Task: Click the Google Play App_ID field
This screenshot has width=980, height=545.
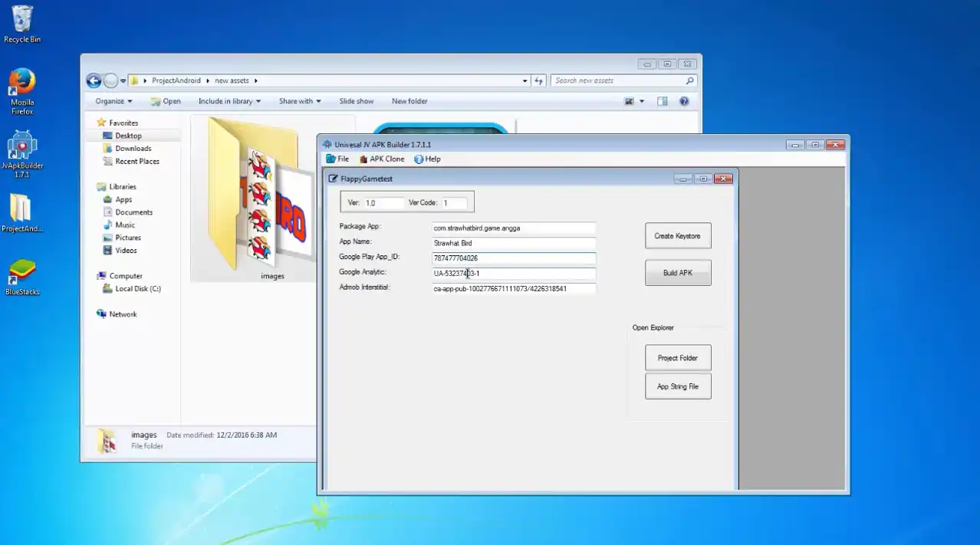Action: point(514,258)
